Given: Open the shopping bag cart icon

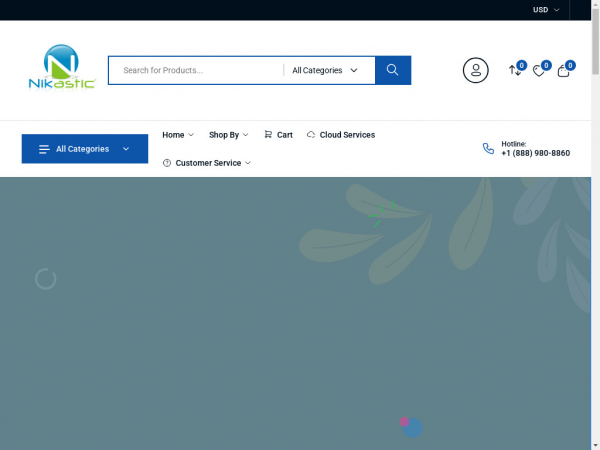Looking at the screenshot, I should (564, 70).
